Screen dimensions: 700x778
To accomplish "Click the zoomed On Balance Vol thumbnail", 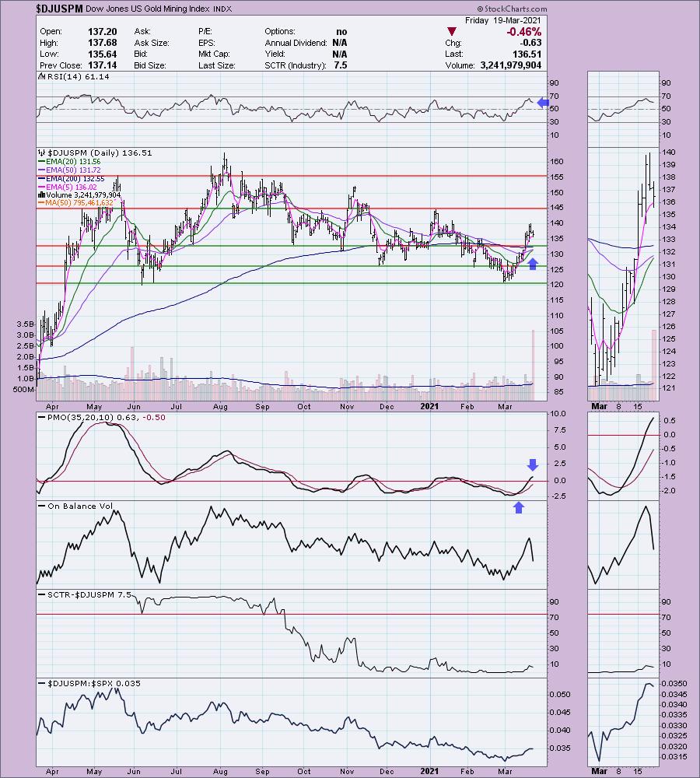I will [x=624, y=545].
